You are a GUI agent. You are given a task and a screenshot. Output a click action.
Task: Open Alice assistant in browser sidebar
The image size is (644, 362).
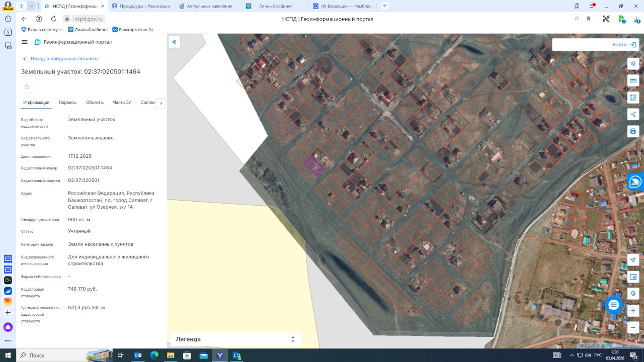pos(8,327)
